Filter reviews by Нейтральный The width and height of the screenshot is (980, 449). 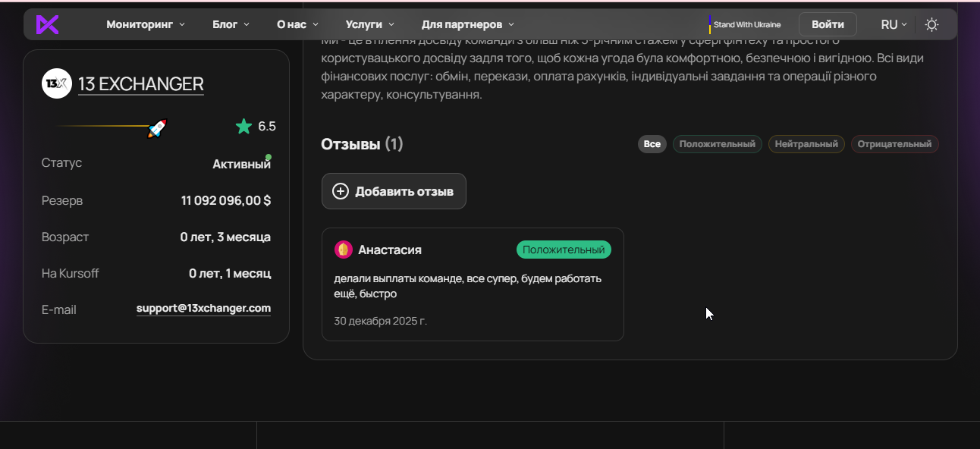[806, 144]
